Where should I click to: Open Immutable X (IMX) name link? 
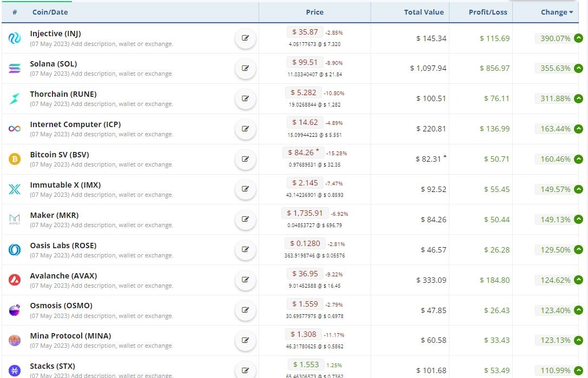click(x=65, y=185)
